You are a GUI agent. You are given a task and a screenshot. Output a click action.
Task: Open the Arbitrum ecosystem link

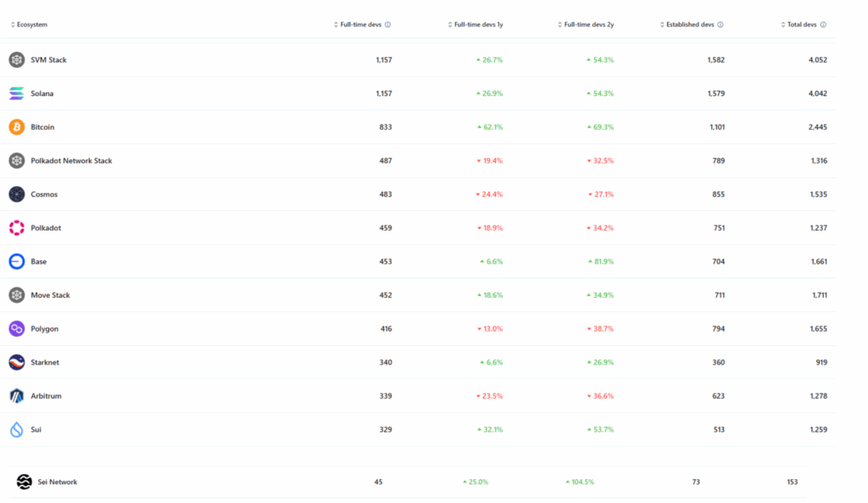click(45, 395)
